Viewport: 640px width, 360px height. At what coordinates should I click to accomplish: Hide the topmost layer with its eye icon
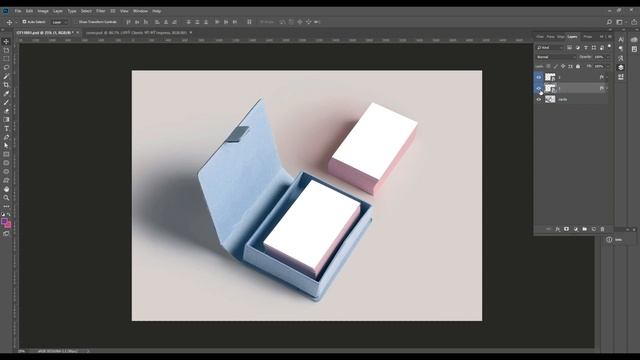[539, 77]
